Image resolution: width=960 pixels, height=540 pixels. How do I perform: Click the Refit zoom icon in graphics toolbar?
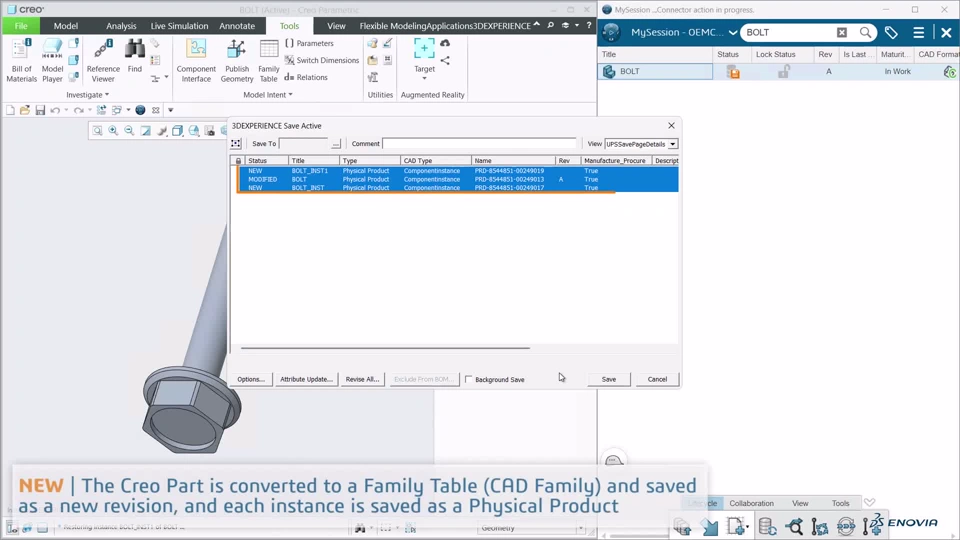tap(97, 130)
